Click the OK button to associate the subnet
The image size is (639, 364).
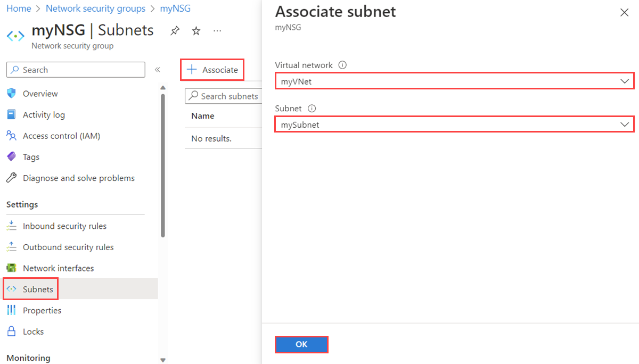tap(301, 344)
